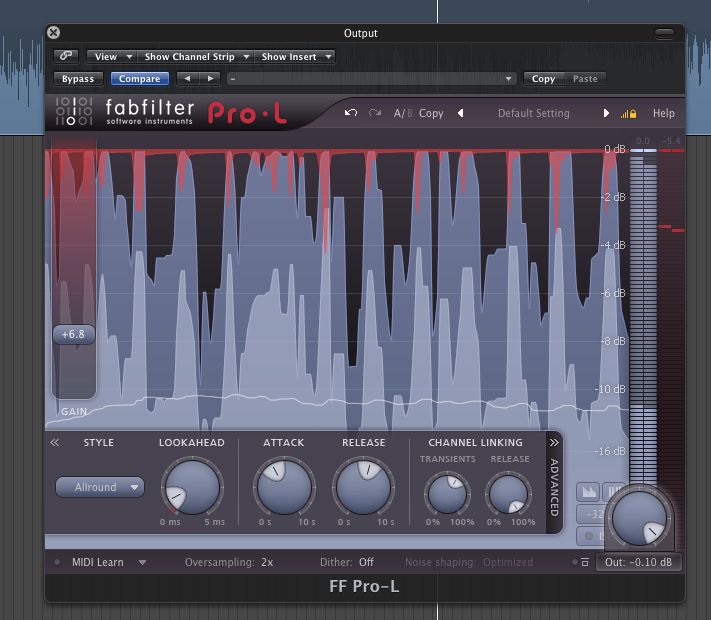The image size is (711, 620).
Task: Click the compact view icon near Out
Action: (x=585, y=562)
